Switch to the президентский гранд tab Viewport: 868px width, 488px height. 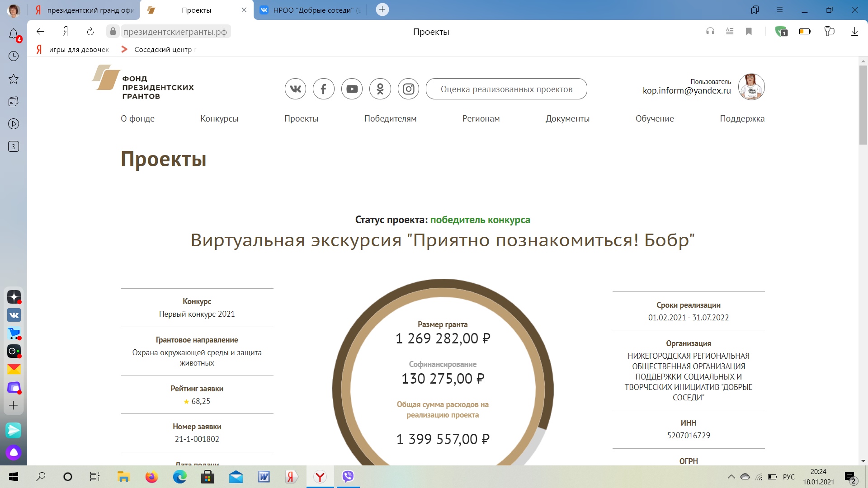coord(84,10)
